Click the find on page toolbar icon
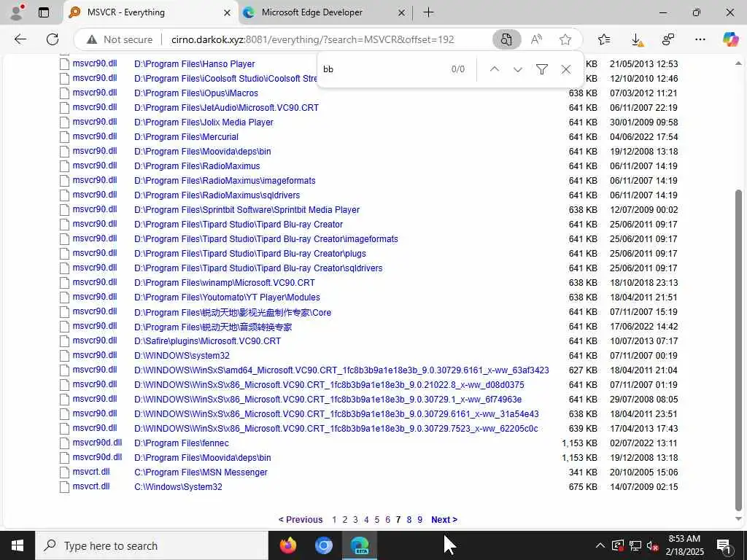747x560 pixels. (506, 39)
